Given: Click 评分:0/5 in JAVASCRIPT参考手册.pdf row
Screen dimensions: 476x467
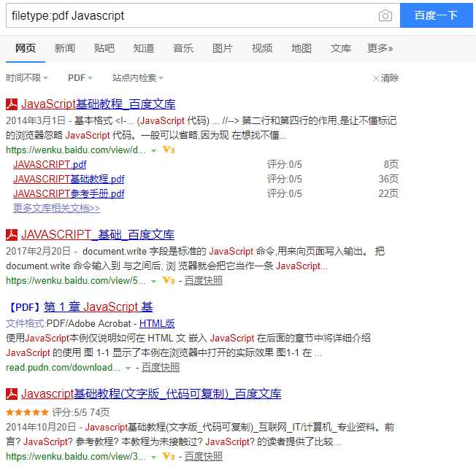Looking at the screenshot, I should click(285, 193).
